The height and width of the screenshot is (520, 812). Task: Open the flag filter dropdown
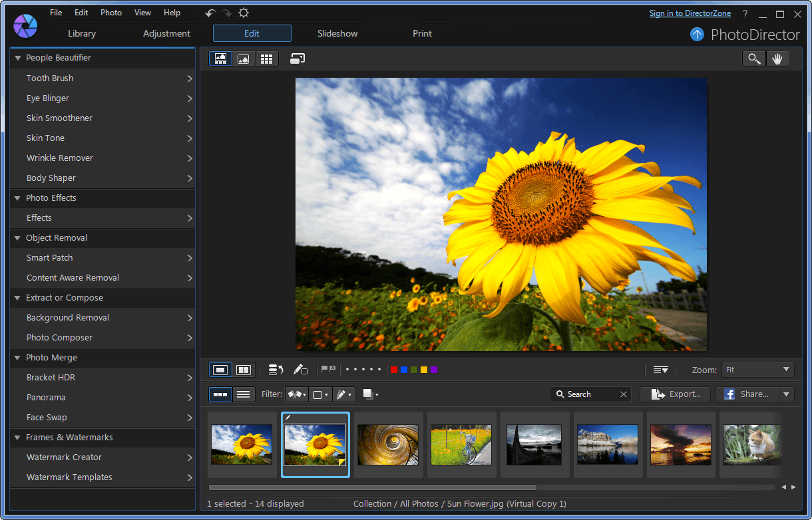click(x=297, y=394)
